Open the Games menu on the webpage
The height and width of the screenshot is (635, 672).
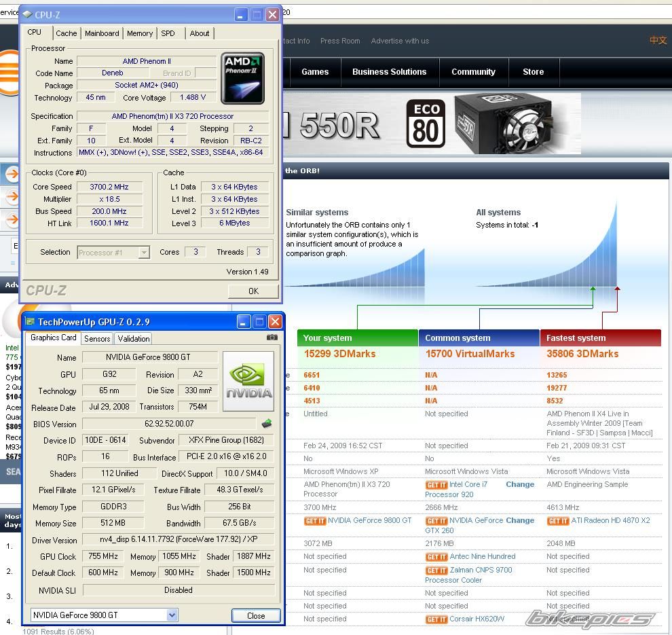(315, 72)
